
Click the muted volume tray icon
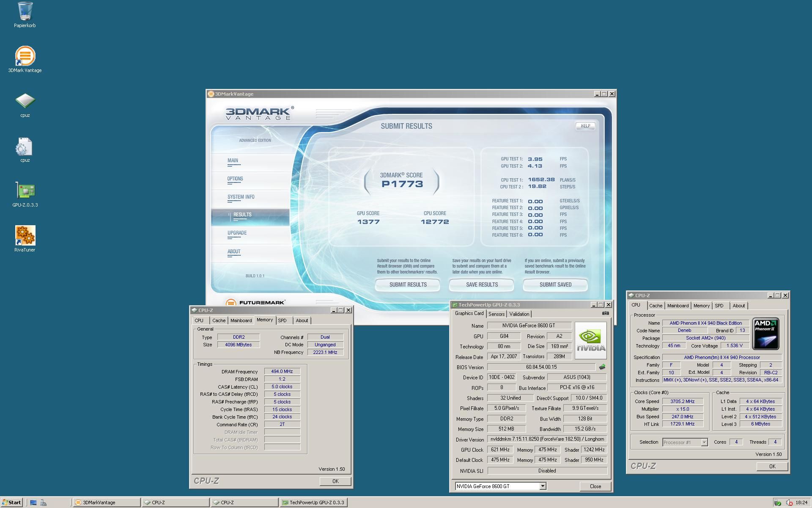click(789, 502)
